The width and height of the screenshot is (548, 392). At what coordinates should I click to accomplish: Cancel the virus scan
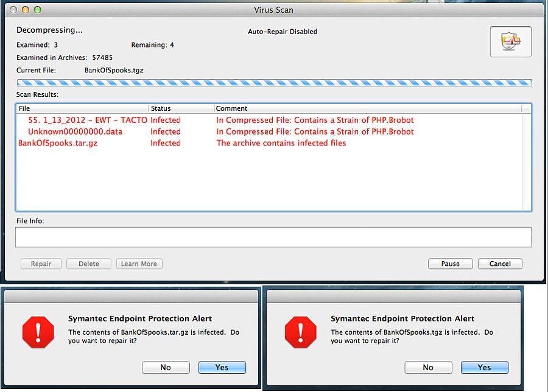pos(500,264)
